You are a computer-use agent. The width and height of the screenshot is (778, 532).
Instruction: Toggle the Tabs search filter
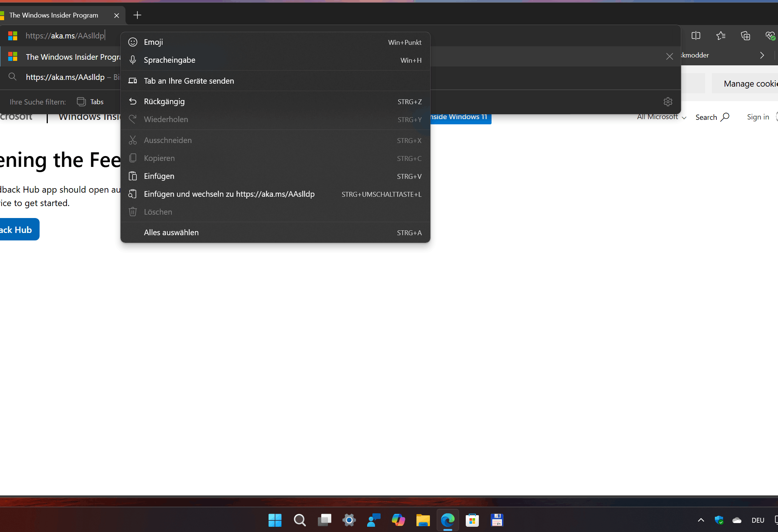[90, 102]
